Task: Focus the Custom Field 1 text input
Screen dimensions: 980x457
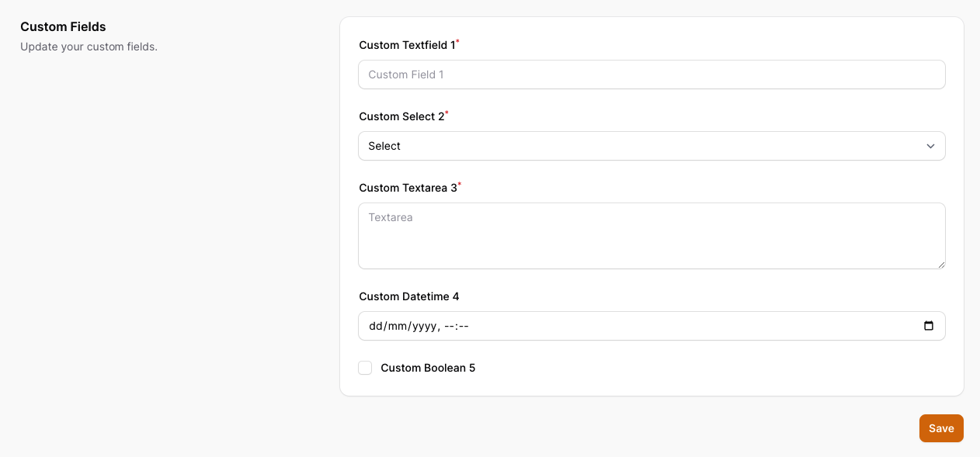Action: [652, 74]
